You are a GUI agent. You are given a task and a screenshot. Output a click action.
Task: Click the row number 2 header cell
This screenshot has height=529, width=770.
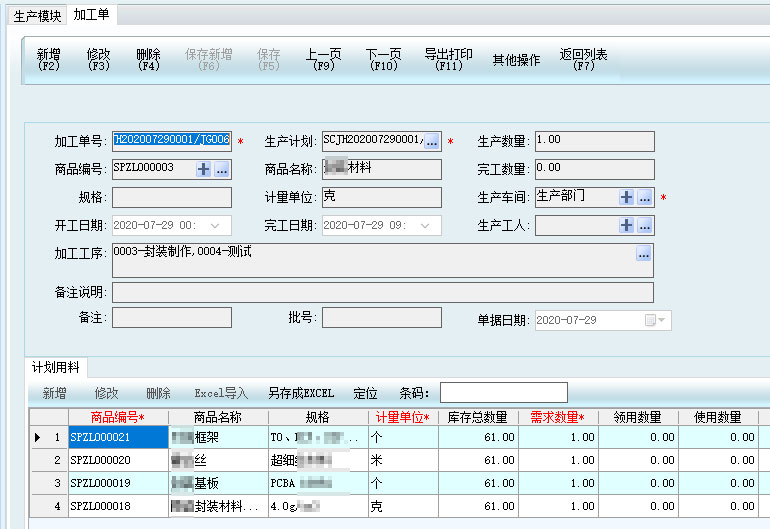(x=49, y=460)
